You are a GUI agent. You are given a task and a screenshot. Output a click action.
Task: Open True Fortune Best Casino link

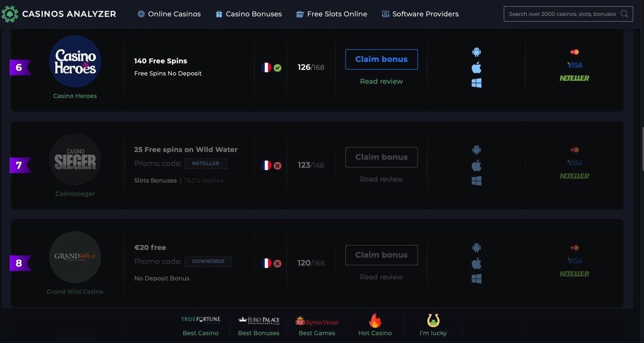pyautogui.click(x=200, y=326)
